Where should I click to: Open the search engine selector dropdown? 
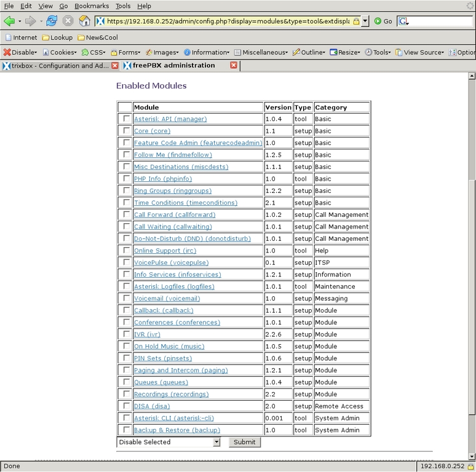pos(403,21)
